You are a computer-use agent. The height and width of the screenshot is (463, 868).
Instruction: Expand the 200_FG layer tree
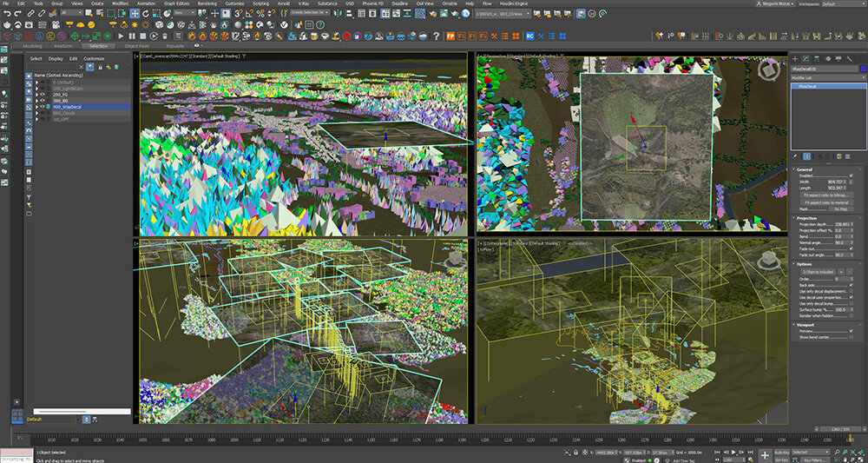point(35,95)
